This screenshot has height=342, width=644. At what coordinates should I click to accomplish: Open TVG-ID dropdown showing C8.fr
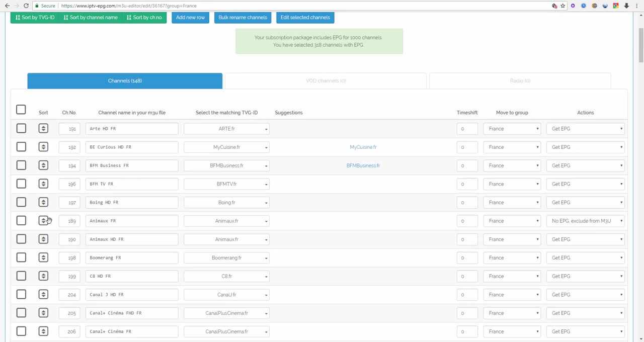tap(226, 276)
